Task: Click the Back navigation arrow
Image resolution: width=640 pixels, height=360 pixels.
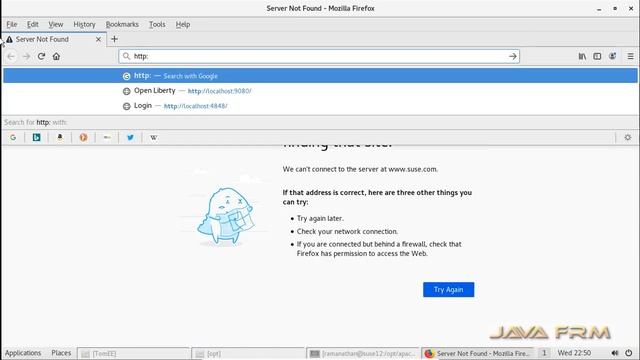Action: coord(11,56)
